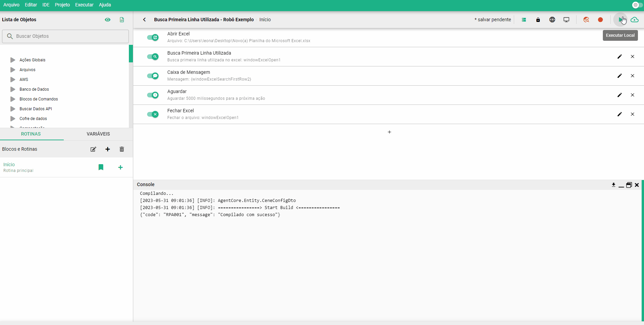The height and width of the screenshot is (325, 644).
Task: Expand the Banco de Dados category
Action: point(13,89)
